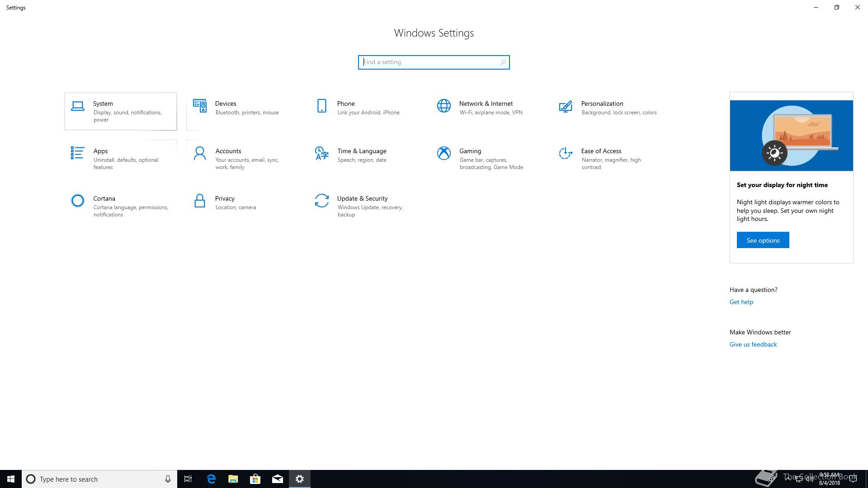Open the Mail app from taskbar
Image resolution: width=868 pixels, height=488 pixels.
[x=277, y=479]
